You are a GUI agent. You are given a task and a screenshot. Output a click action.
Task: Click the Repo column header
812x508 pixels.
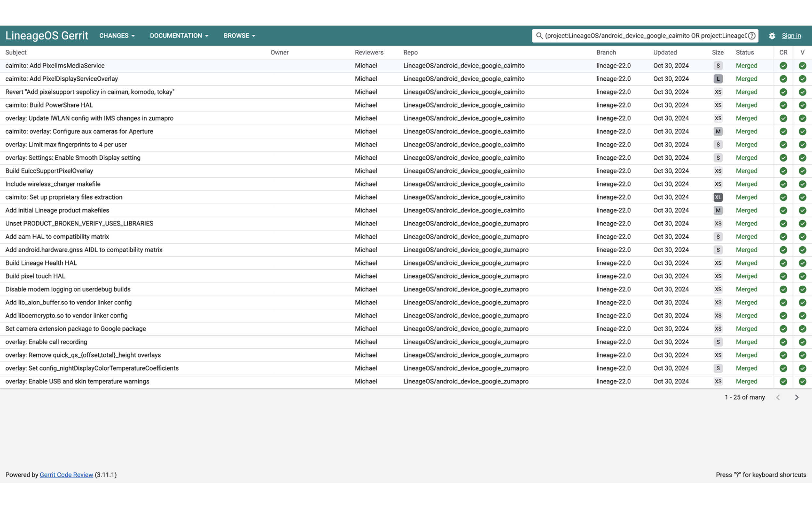click(411, 52)
